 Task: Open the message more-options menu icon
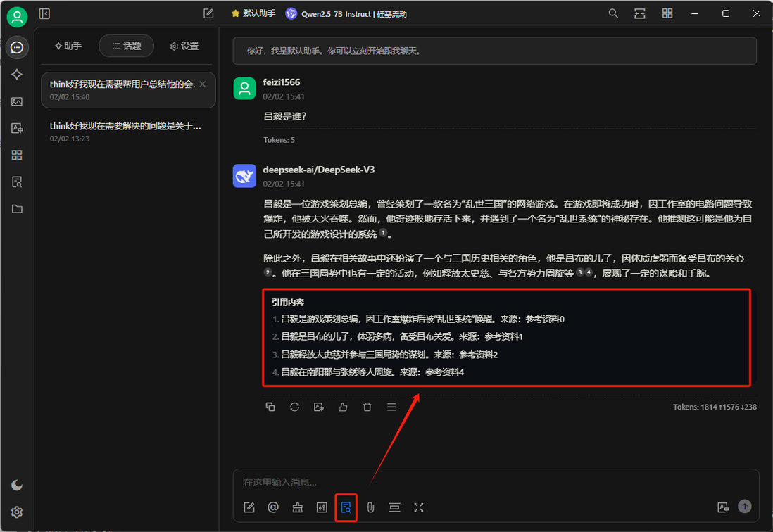pos(391,407)
